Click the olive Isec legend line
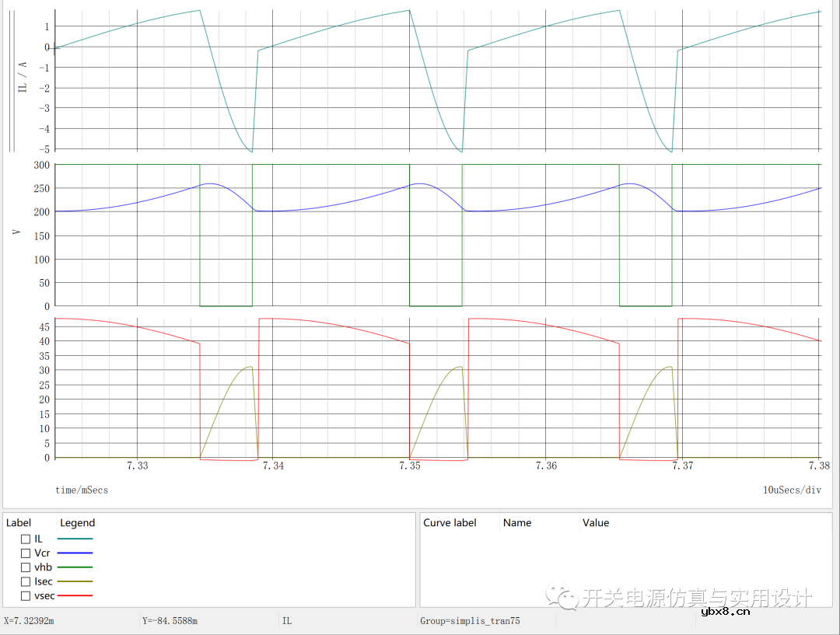This screenshot has width=840, height=635. 75,581
